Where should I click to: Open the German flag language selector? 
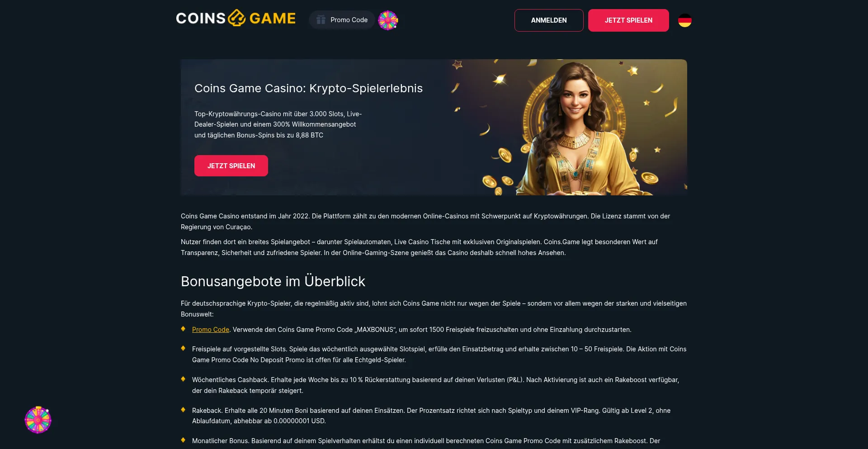[x=685, y=20]
